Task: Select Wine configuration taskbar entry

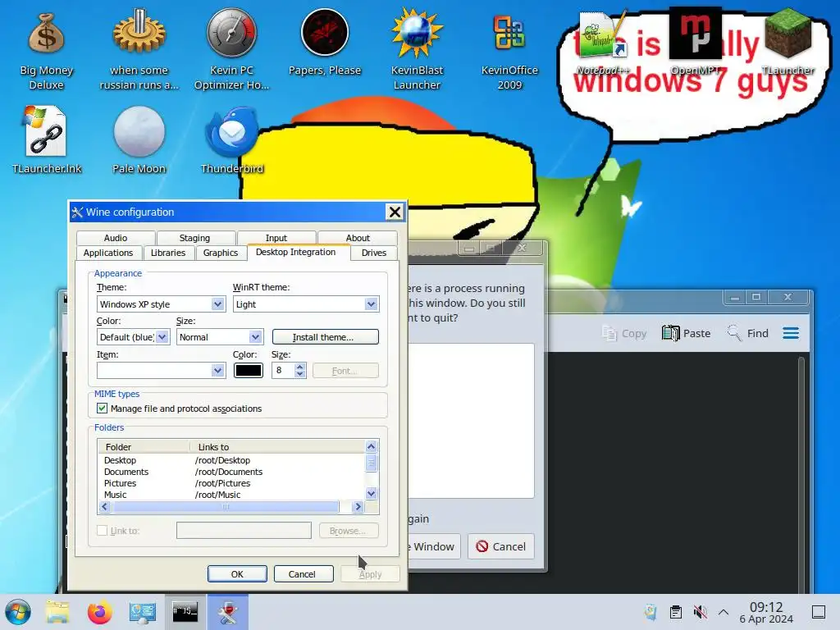Action: click(x=228, y=612)
